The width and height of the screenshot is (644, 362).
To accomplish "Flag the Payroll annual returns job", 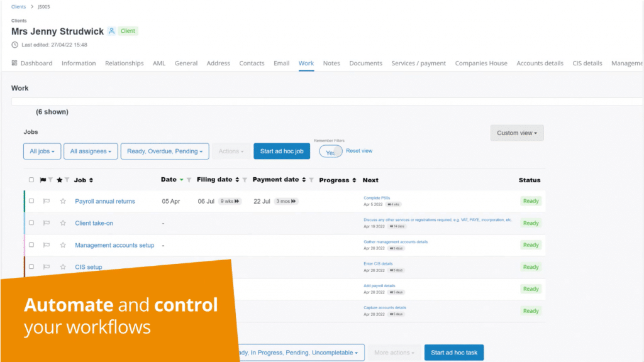I will pyautogui.click(x=46, y=202).
